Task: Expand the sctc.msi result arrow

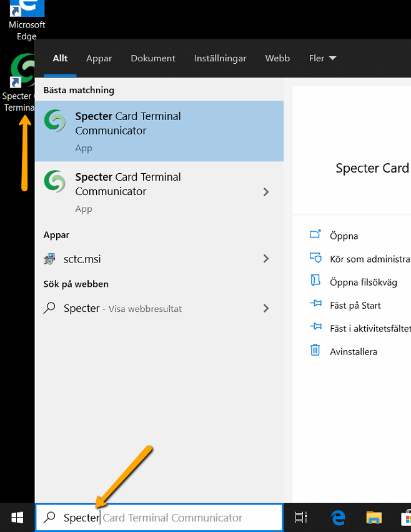Action: 266,259
